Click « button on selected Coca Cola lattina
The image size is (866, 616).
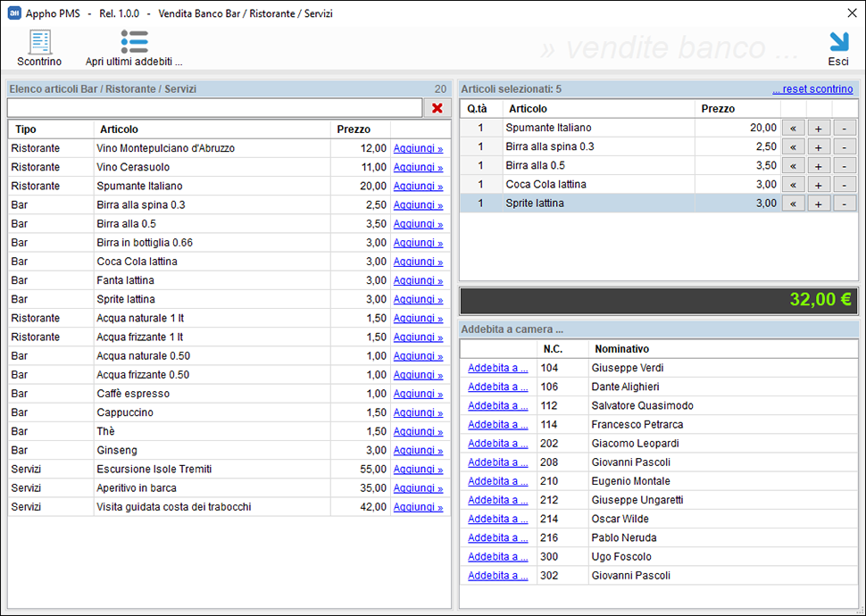[x=793, y=185]
